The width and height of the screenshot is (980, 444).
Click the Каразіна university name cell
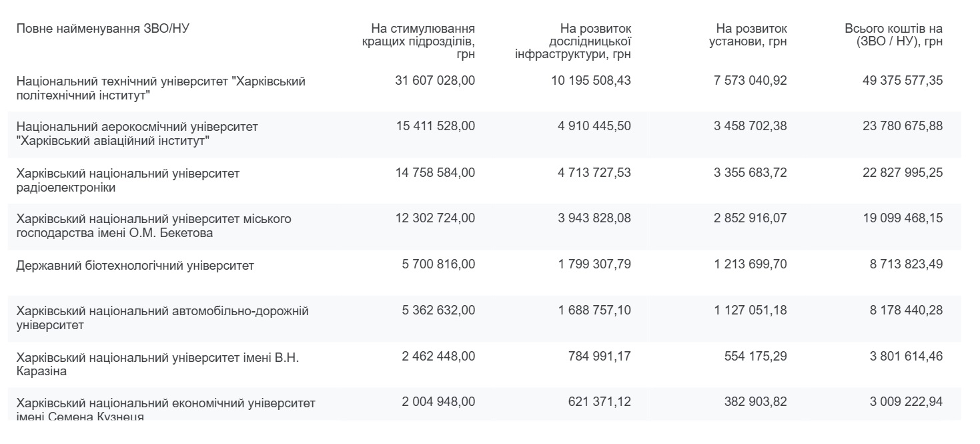coord(157,364)
